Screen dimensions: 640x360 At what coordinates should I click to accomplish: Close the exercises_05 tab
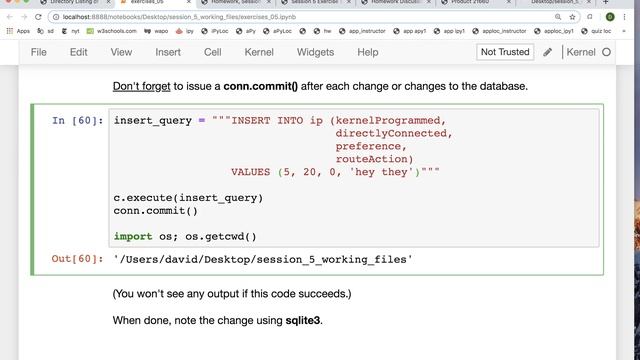189,2
